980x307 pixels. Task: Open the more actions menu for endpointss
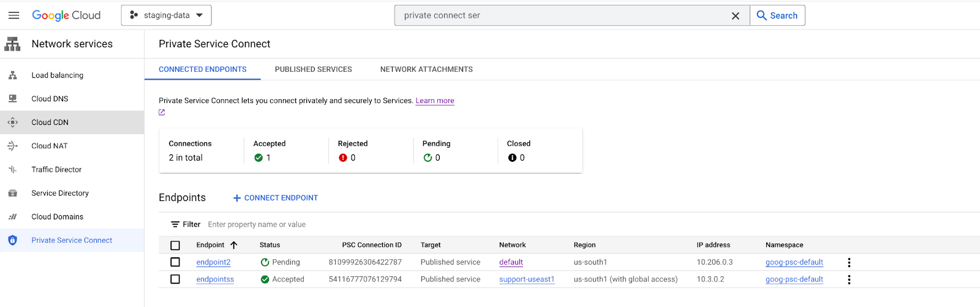[x=849, y=279]
